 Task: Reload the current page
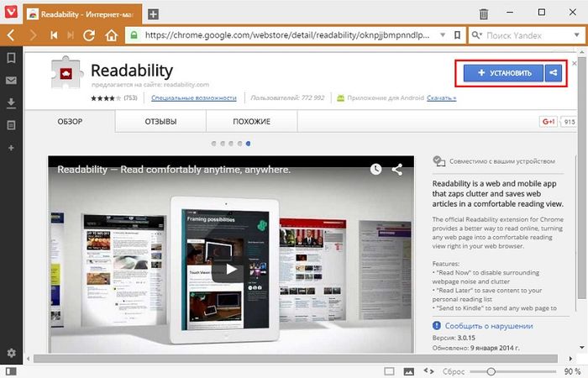click(x=90, y=35)
